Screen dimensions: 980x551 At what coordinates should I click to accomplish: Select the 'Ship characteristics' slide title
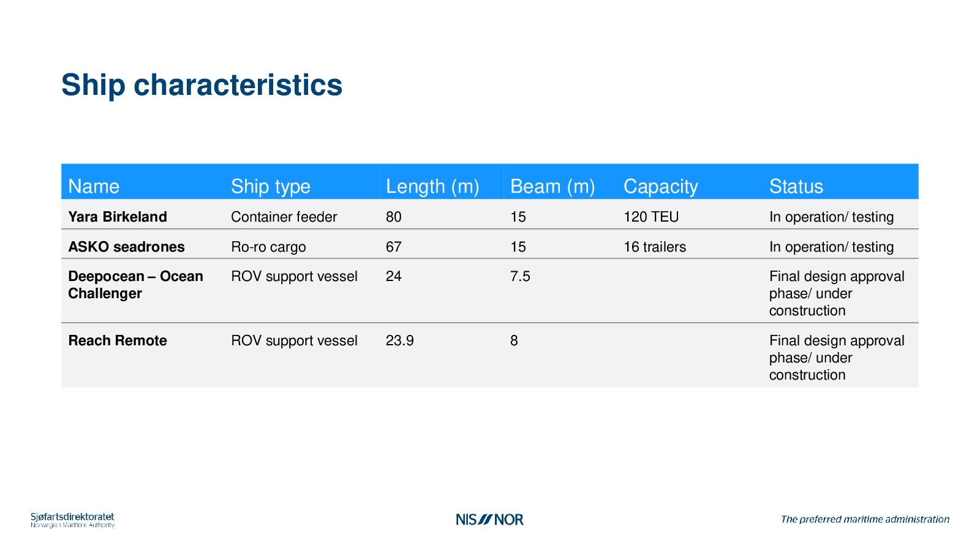[202, 84]
